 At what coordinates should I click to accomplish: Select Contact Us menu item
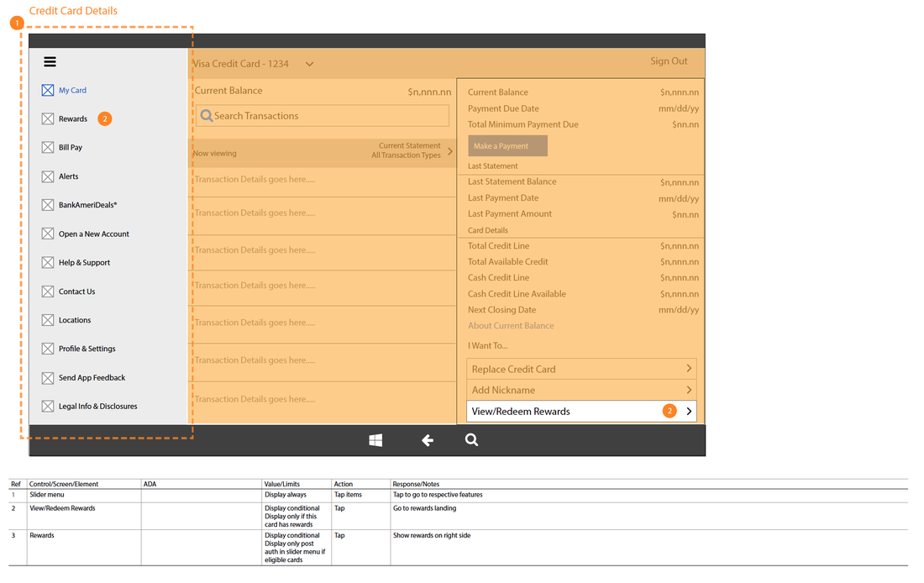click(x=76, y=291)
